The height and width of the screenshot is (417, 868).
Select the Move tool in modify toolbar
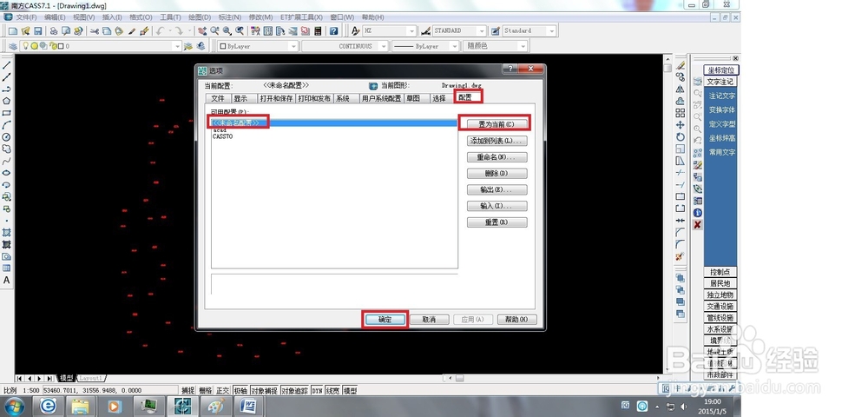681,125
